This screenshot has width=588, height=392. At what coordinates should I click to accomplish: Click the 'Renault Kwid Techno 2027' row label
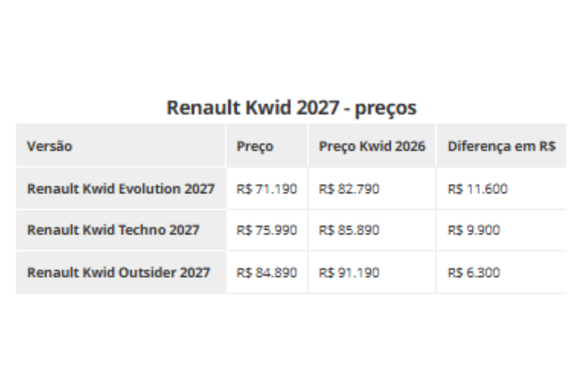[113, 230]
